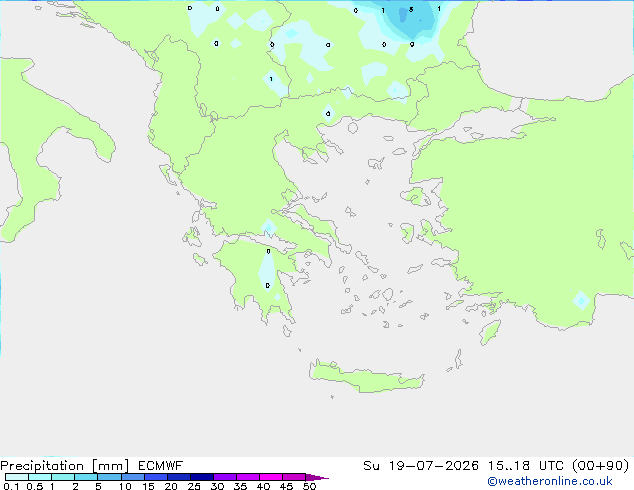Click the '30' legend scale value
The width and height of the screenshot is (634, 490).
point(217,486)
